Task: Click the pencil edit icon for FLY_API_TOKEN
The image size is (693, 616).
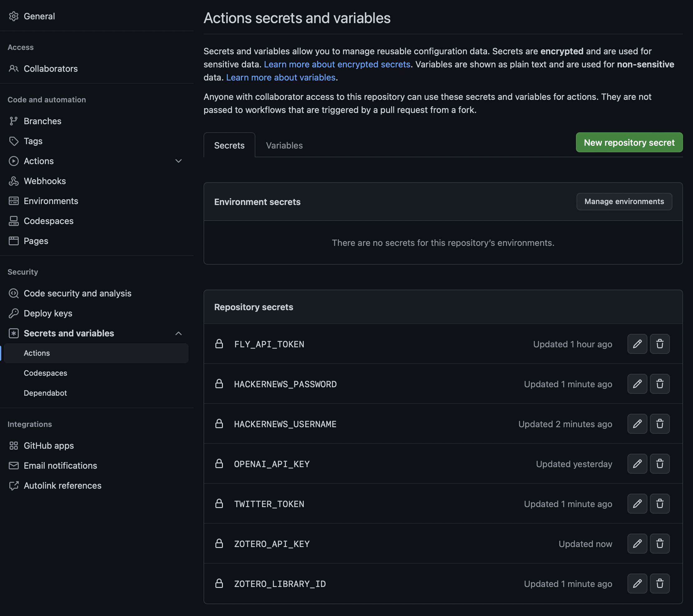Action: [x=637, y=344]
